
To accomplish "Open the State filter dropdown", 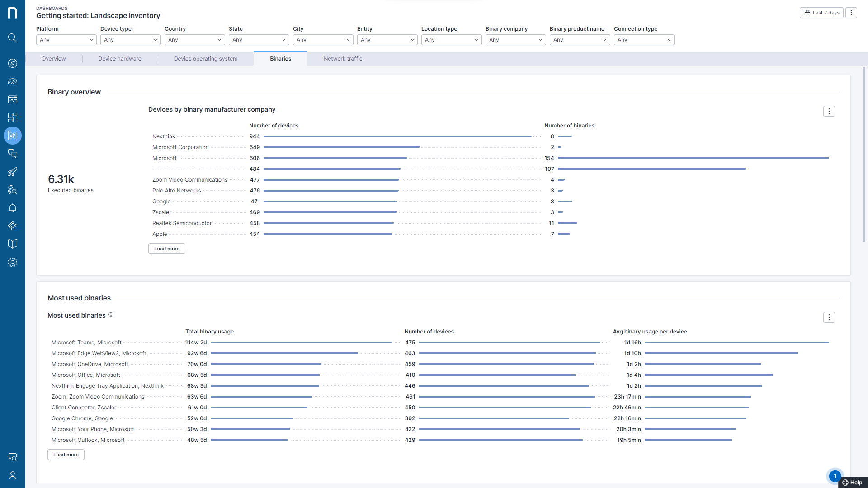I will tap(259, 40).
